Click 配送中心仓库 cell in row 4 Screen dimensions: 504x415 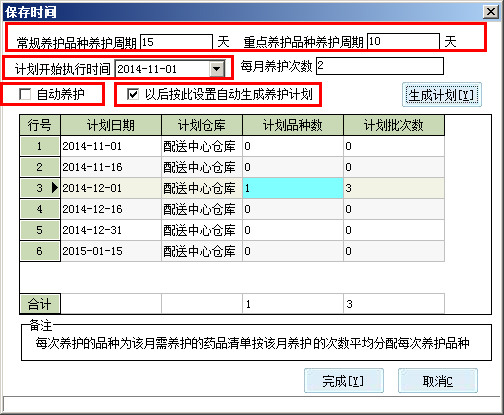[x=202, y=209]
